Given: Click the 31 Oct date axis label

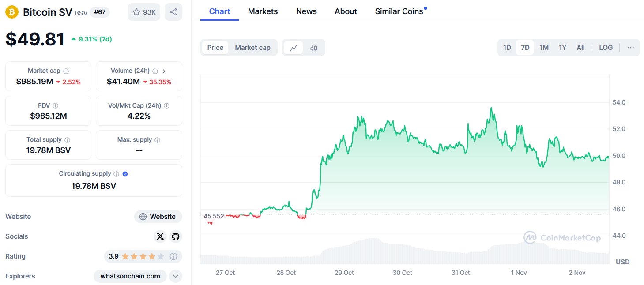Looking at the screenshot, I should pos(461,273).
